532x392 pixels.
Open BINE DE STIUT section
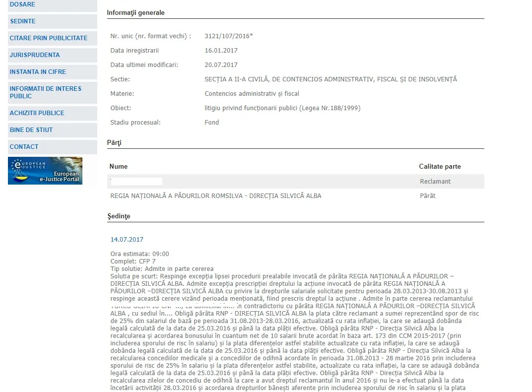[53, 130]
